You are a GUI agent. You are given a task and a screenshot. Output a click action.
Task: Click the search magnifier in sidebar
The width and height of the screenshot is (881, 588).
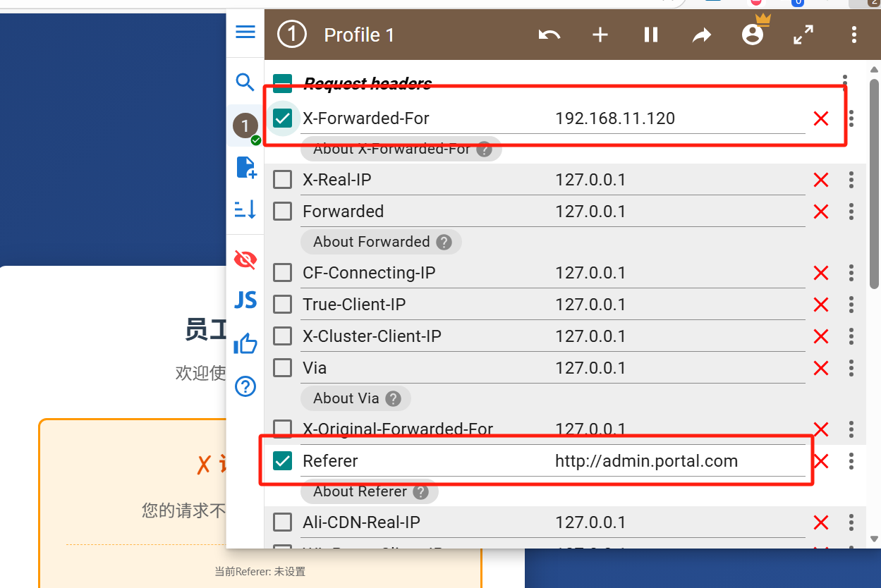pos(245,82)
